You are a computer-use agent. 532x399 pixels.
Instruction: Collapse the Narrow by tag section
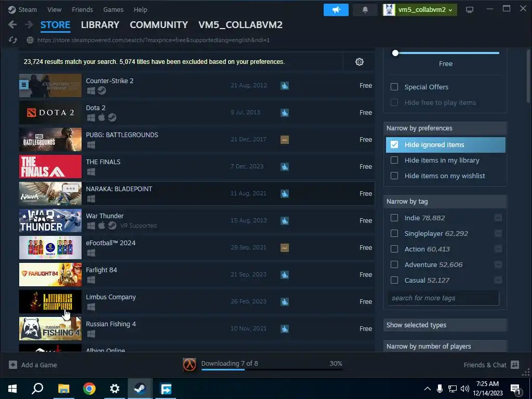[x=445, y=202]
